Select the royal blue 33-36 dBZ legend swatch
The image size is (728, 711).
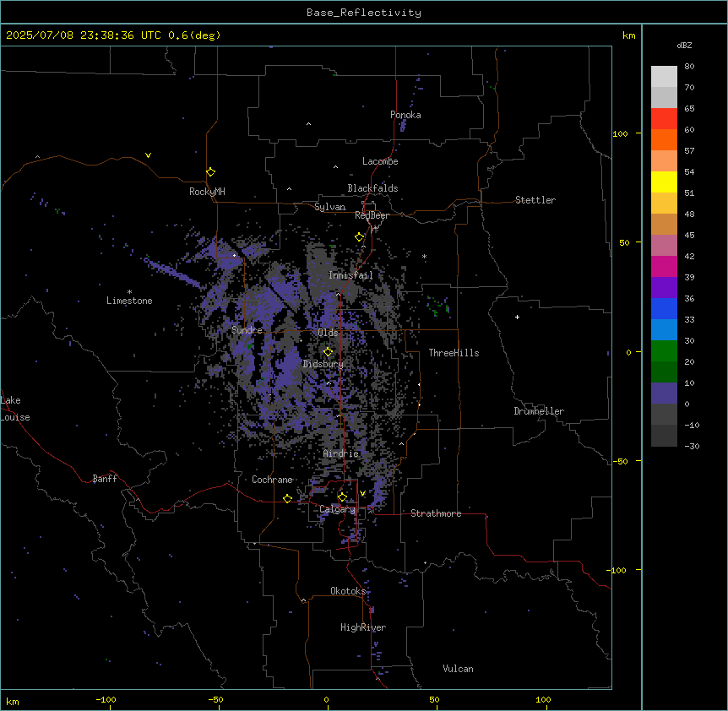coord(664,308)
